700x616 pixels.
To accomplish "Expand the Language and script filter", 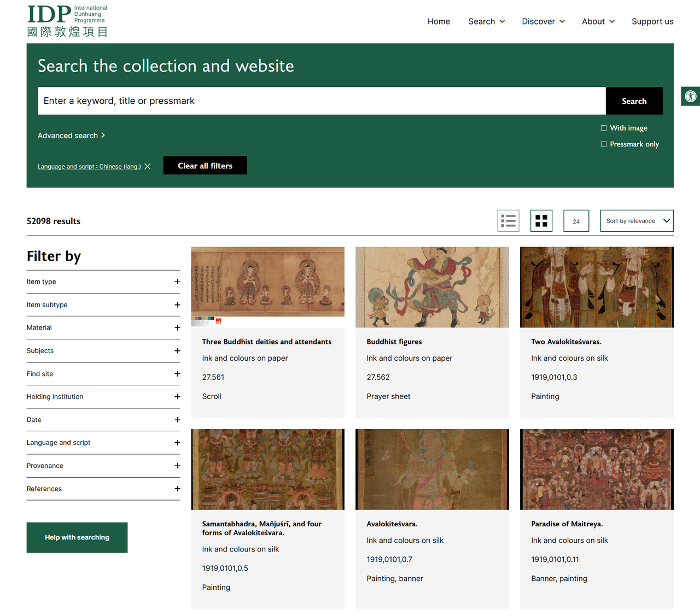I will [103, 443].
